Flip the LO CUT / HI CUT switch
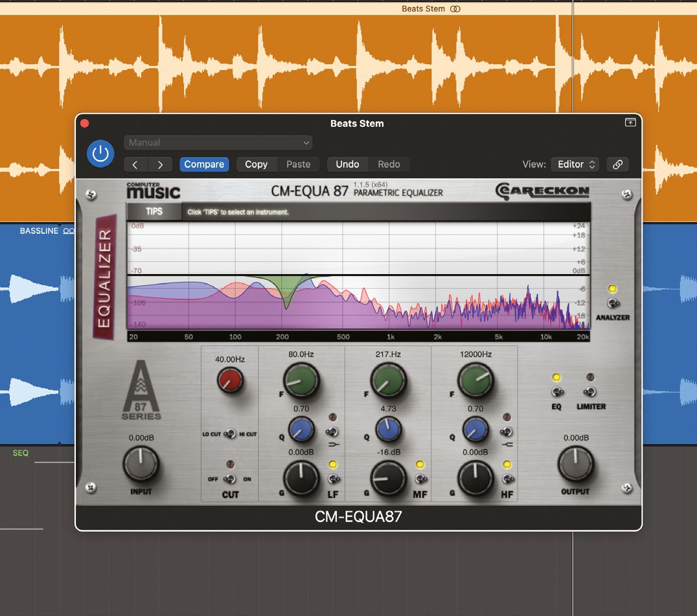The width and height of the screenshot is (697, 616). coord(230,434)
